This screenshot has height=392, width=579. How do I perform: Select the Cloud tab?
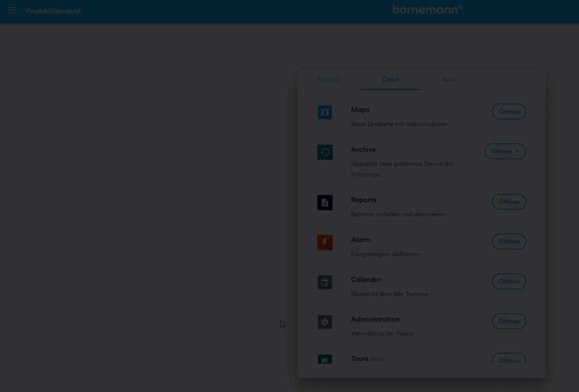pos(390,80)
